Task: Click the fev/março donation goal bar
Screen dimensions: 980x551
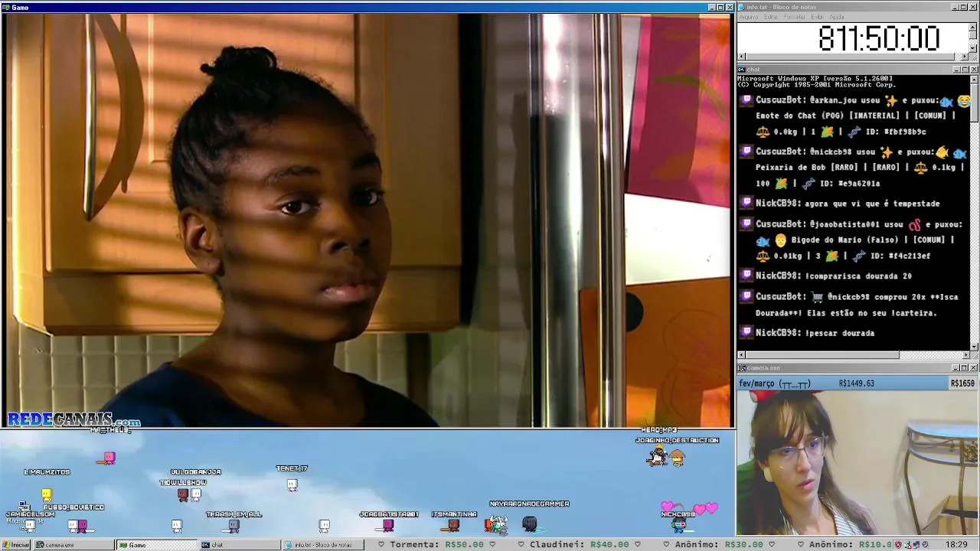Action: [857, 383]
